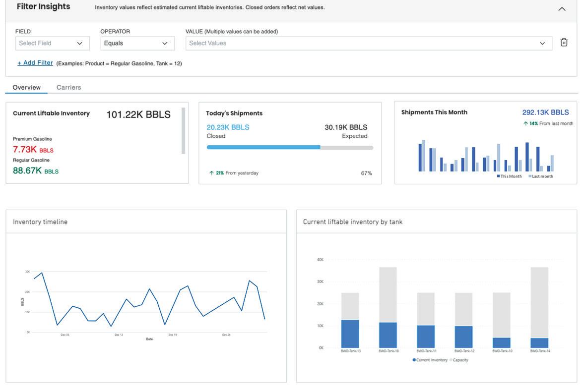Click the Today's Shipments heading
The width and height of the screenshot is (586, 392).
(234, 113)
